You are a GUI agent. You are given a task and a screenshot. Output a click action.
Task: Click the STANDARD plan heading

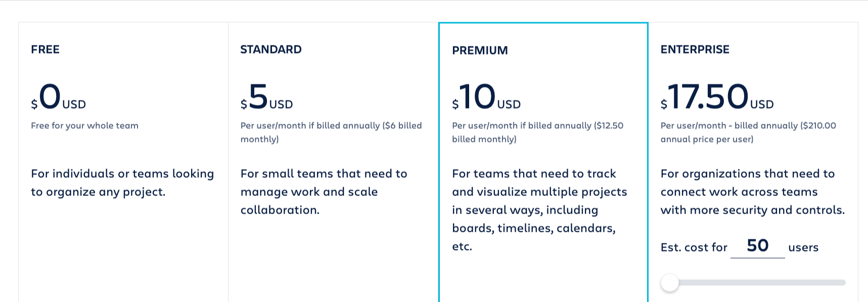click(x=270, y=49)
